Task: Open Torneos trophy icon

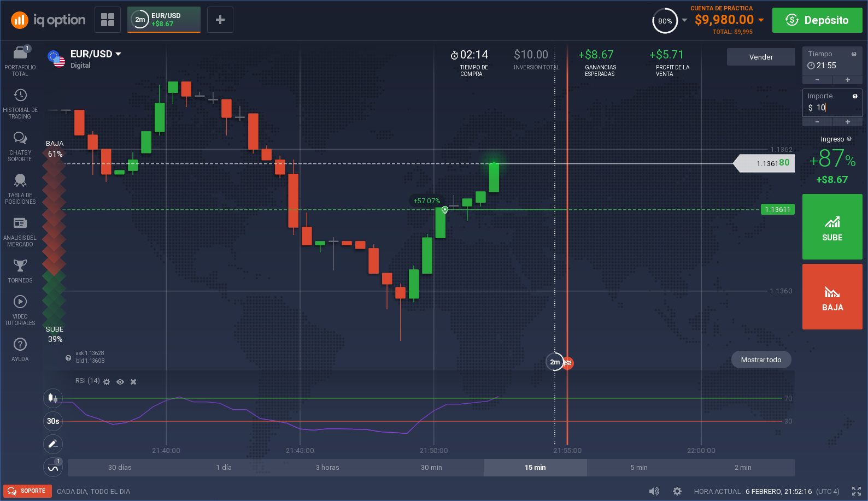Action: (20, 266)
